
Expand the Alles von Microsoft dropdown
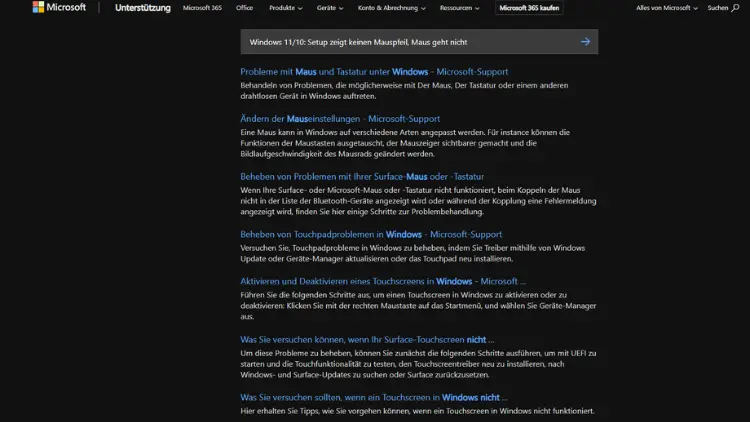pos(666,8)
